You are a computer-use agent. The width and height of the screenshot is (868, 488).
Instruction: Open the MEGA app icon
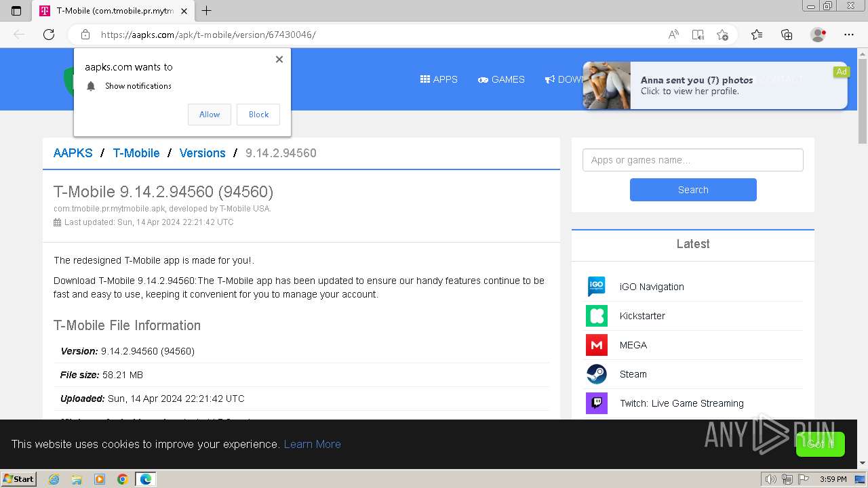(x=597, y=345)
